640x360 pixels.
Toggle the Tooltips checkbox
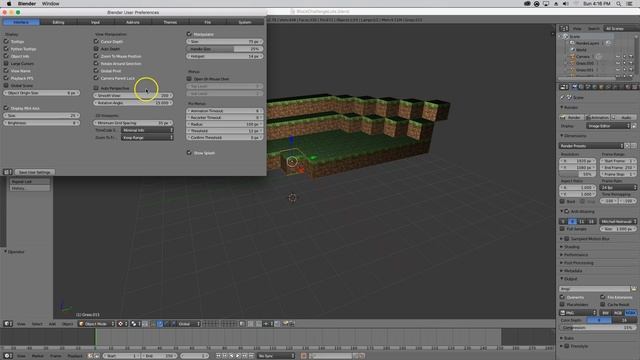(6, 42)
